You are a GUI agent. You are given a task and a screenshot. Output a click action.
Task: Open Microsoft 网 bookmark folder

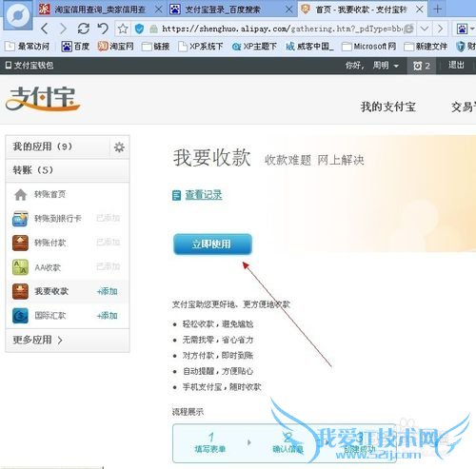[369, 47]
